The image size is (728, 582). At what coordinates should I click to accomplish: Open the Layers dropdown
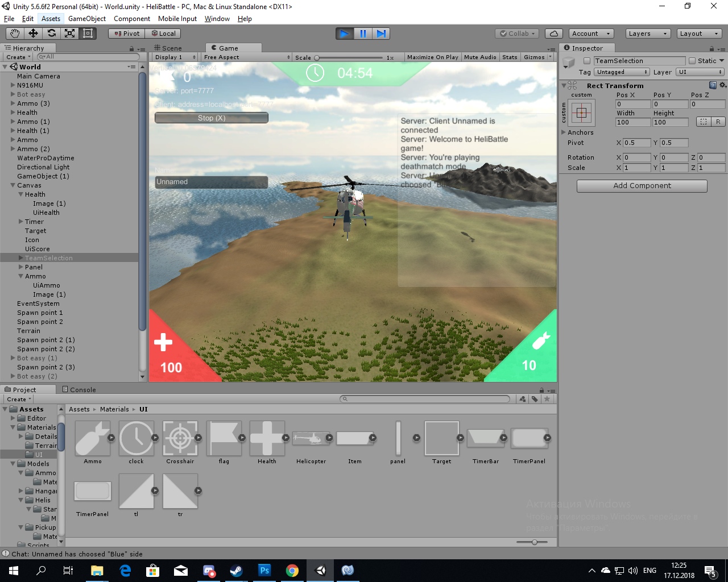click(648, 34)
